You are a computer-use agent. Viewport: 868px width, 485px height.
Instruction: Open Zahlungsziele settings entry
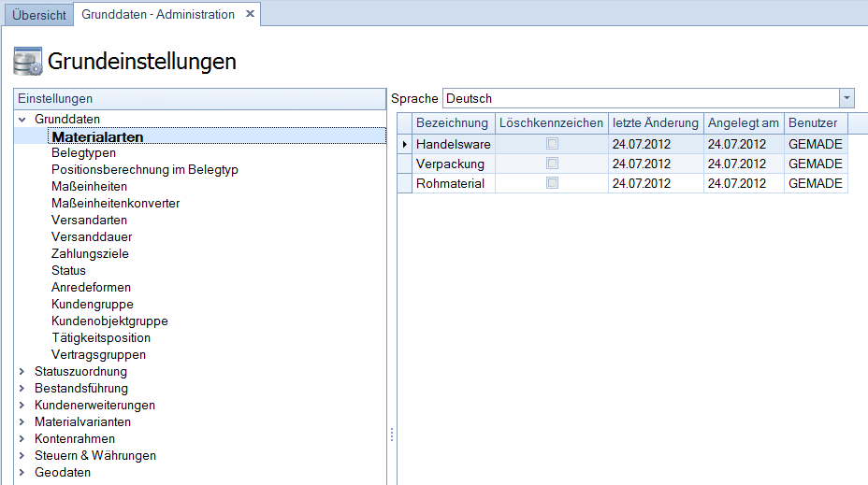90,253
